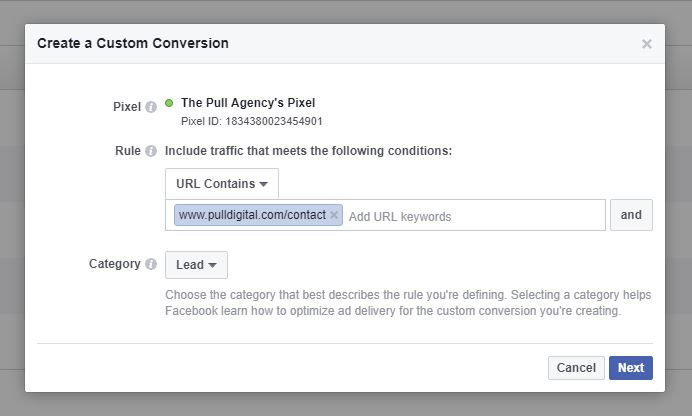Select the www.pulldigital.com/contact keyword chip
This screenshot has width=692, height=416.
pos(251,215)
